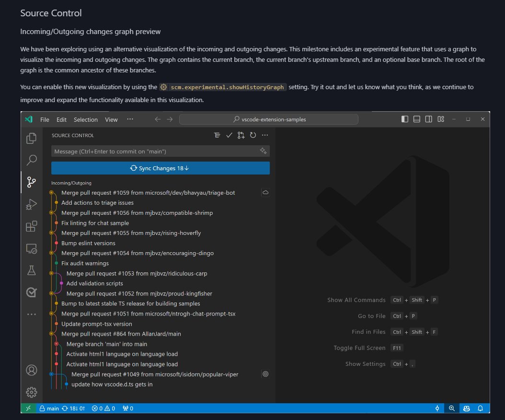Click the create pull request icon
The width and height of the screenshot is (505, 420).
241,135
